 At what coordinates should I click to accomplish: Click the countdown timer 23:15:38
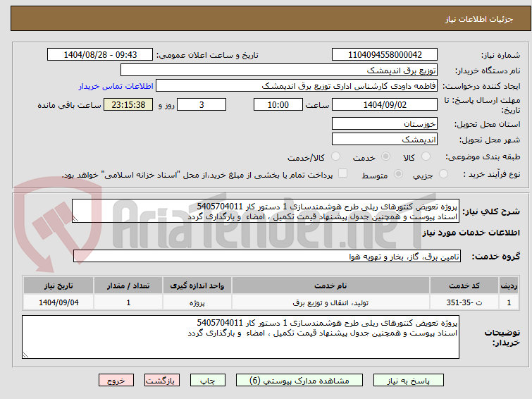pyautogui.click(x=128, y=104)
